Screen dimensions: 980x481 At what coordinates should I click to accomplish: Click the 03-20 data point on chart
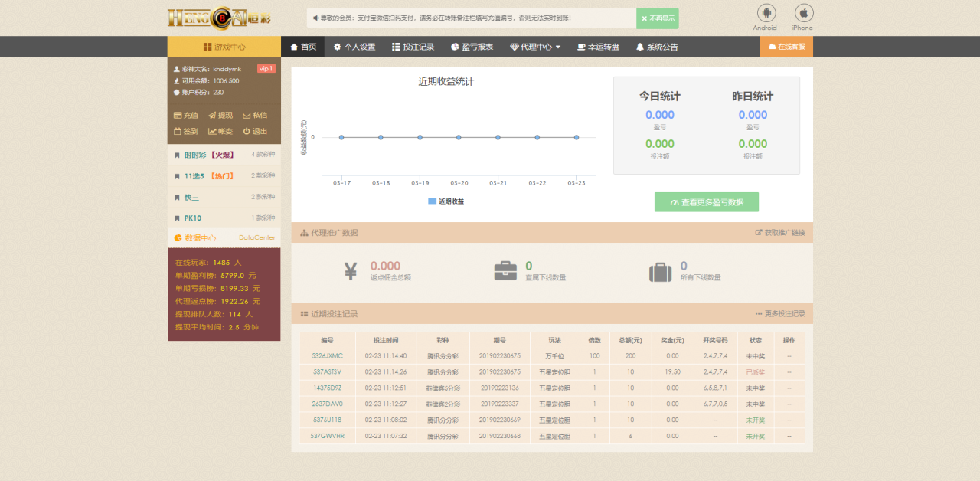459,137
